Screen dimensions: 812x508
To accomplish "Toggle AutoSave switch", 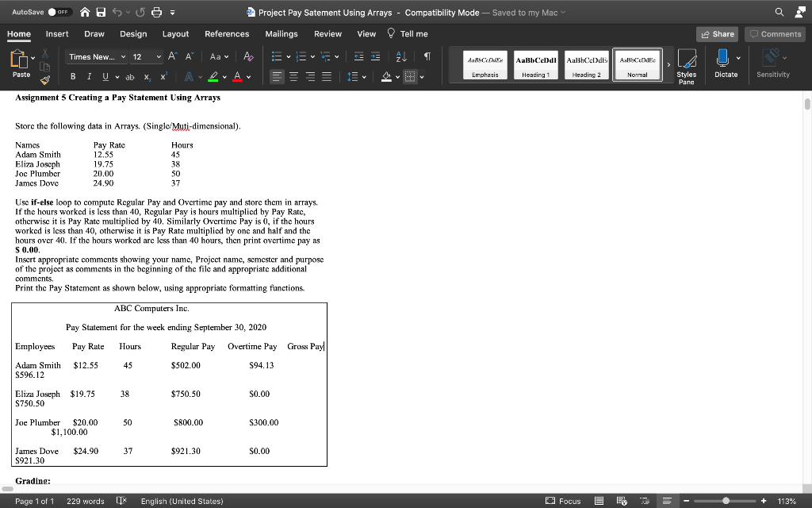I will click(x=59, y=12).
